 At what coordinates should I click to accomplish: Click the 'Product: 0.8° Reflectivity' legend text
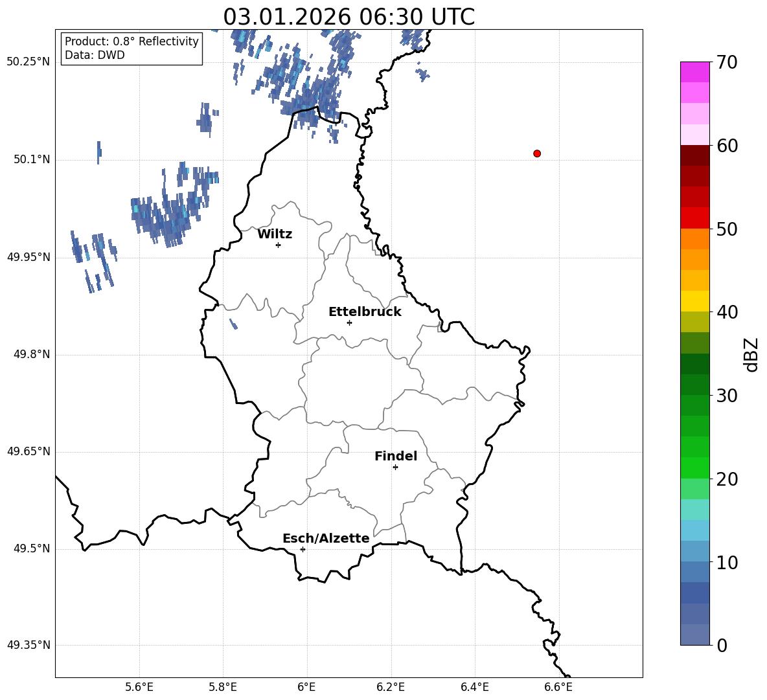coord(132,41)
